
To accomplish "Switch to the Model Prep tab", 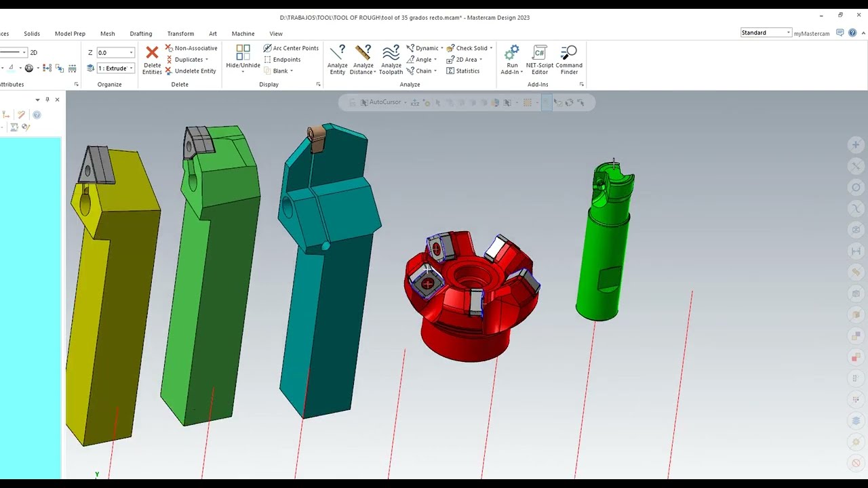I will click(x=70, y=33).
